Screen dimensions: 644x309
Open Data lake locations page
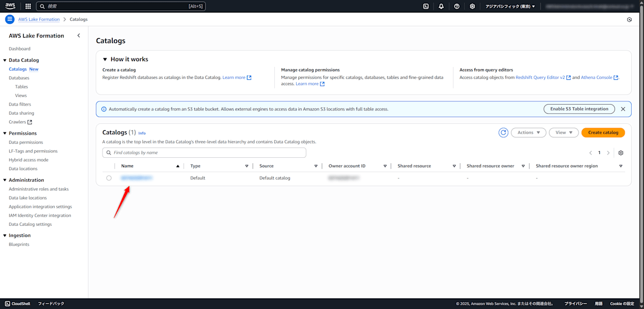[28, 198]
